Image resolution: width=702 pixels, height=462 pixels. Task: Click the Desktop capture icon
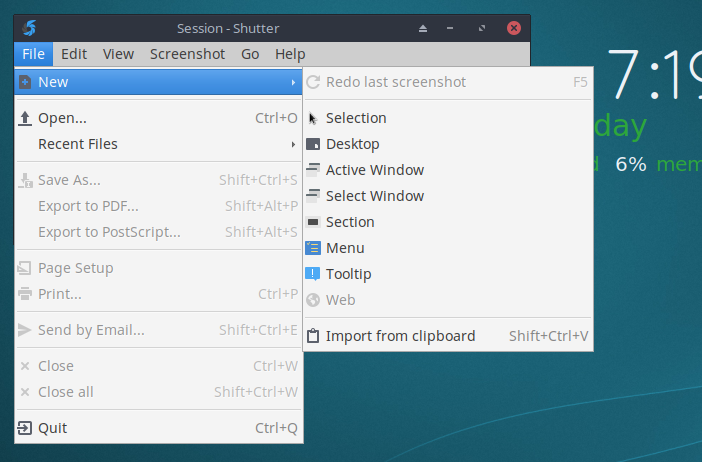pos(313,144)
